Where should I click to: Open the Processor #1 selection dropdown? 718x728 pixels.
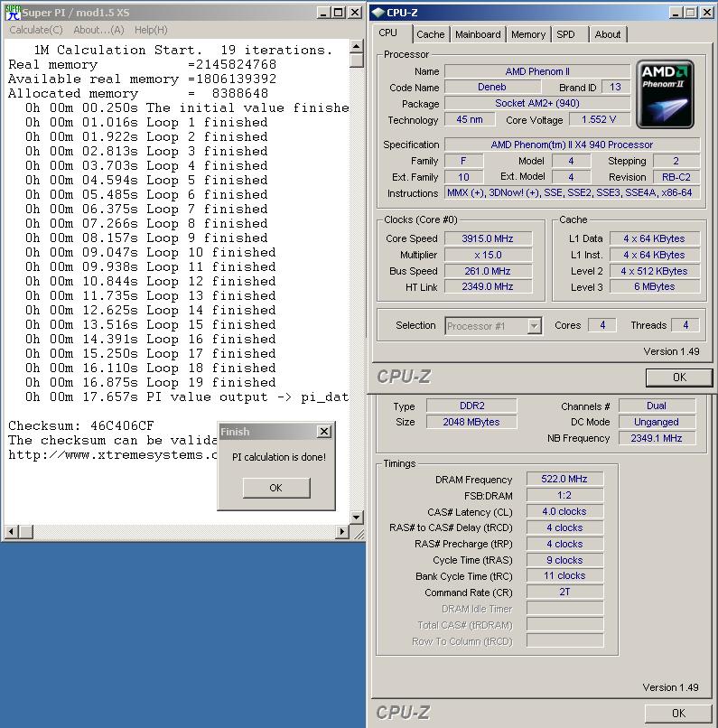point(493,326)
